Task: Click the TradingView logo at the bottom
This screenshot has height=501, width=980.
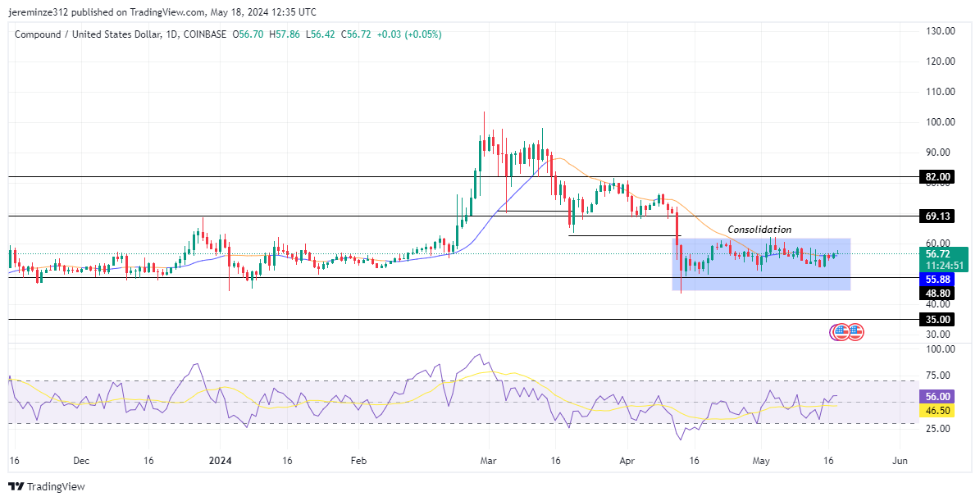Action: [x=46, y=486]
